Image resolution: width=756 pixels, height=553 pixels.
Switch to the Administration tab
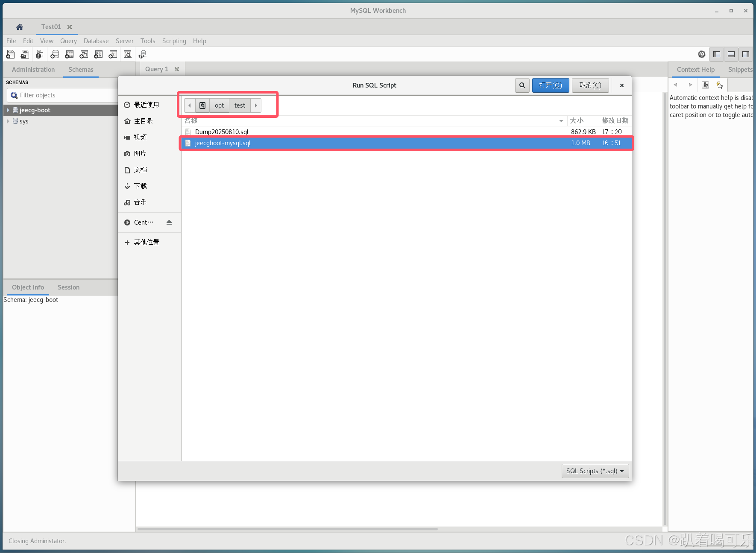(33, 70)
